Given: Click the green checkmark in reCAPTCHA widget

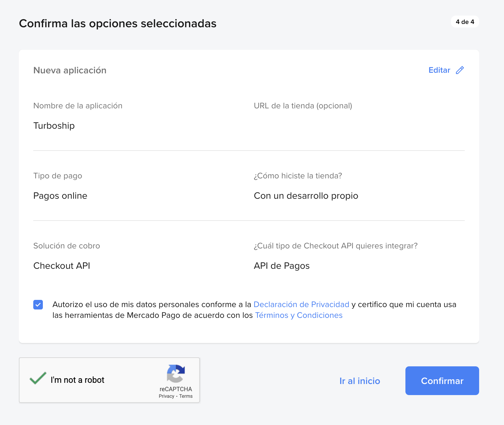Looking at the screenshot, I should pyautogui.click(x=37, y=378).
